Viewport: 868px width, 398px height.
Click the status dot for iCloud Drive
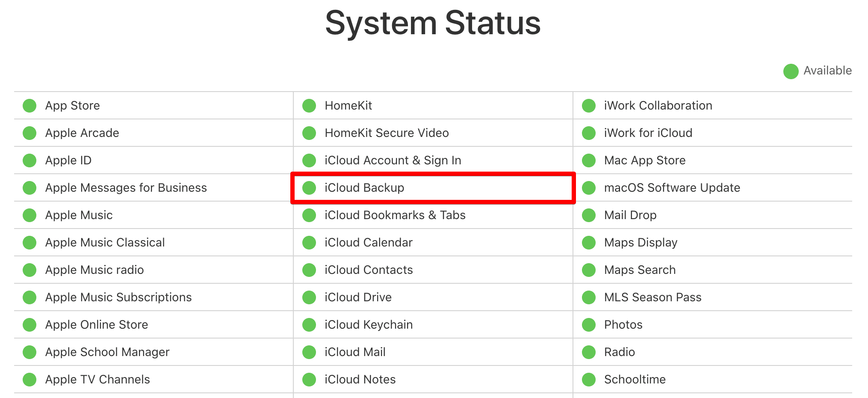coord(309,297)
